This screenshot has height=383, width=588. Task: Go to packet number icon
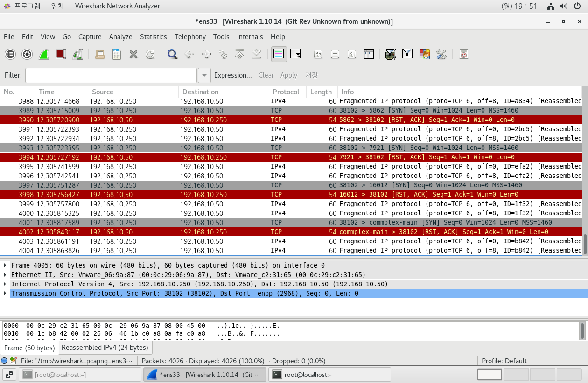coord(223,54)
